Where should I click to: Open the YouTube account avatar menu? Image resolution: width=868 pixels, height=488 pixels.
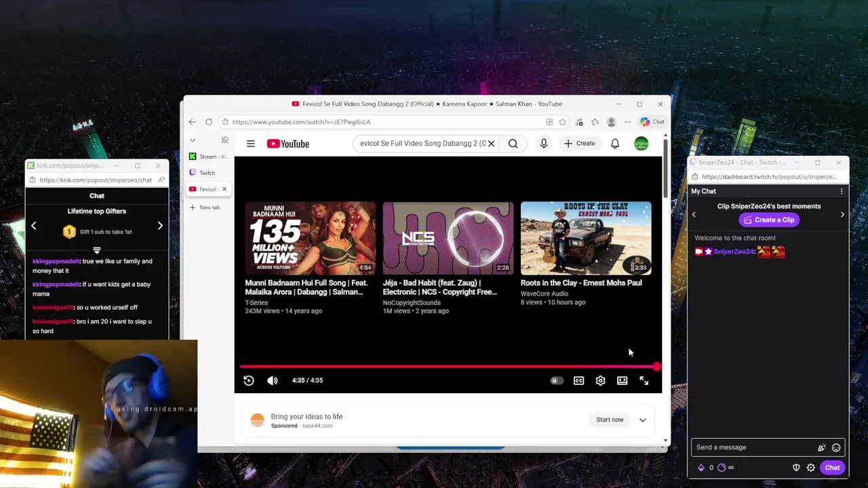click(x=641, y=144)
